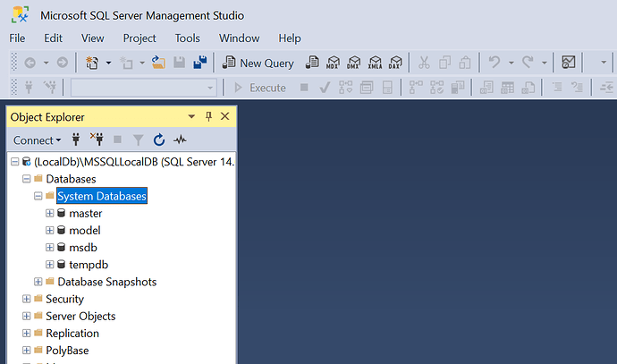This screenshot has height=364, width=617.
Task: Click the Navigate Backward arrow icon
Action: coord(30,63)
